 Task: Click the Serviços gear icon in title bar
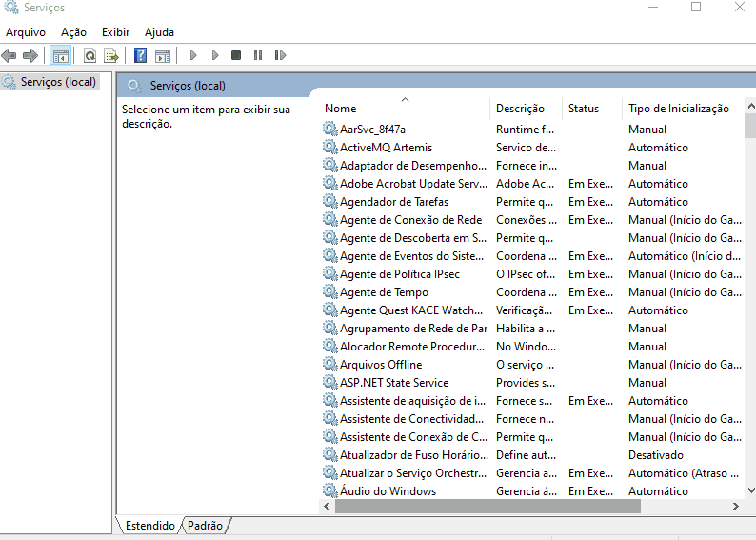click(x=10, y=7)
